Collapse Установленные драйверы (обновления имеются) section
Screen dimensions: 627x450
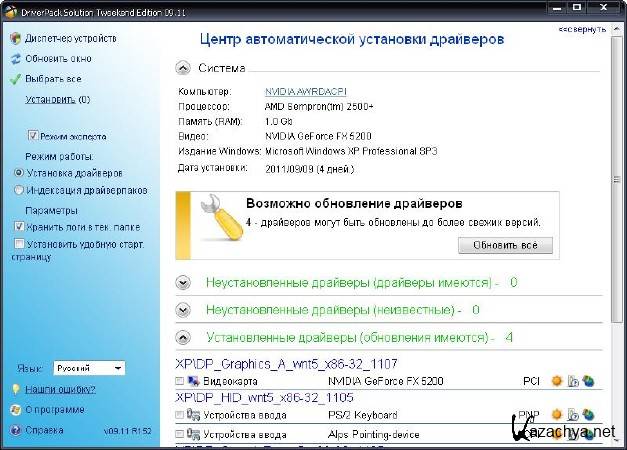pyautogui.click(x=183, y=338)
